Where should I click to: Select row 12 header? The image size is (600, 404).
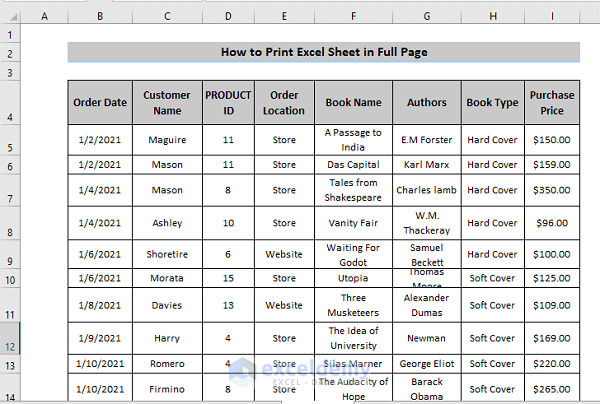coord(10,338)
